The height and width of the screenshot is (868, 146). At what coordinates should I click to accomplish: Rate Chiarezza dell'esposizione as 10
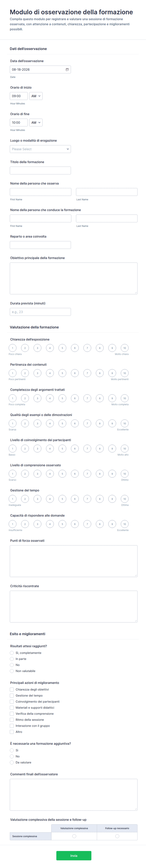click(x=124, y=348)
